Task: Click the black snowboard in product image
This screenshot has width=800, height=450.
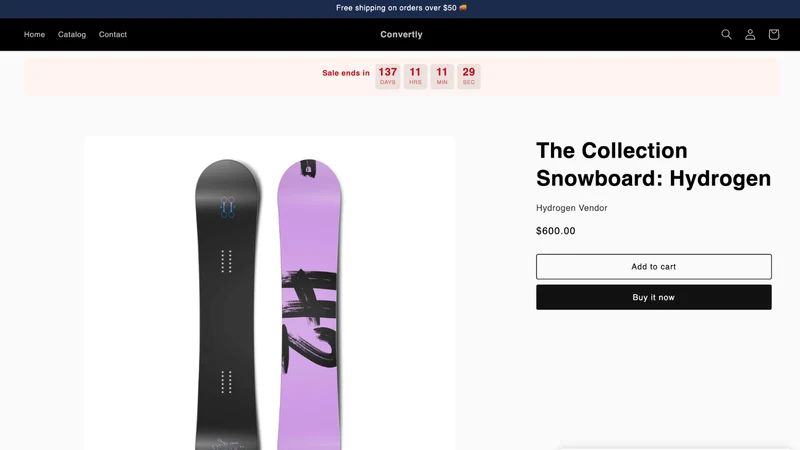Action: (228, 306)
